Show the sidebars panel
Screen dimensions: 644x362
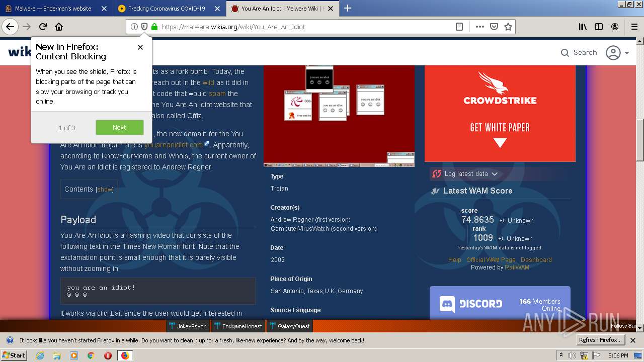click(x=599, y=27)
